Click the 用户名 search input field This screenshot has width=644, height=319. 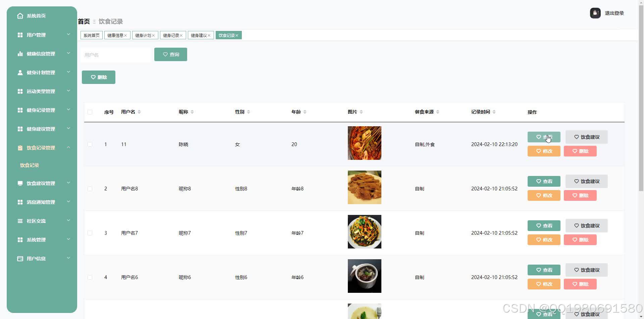(116, 55)
